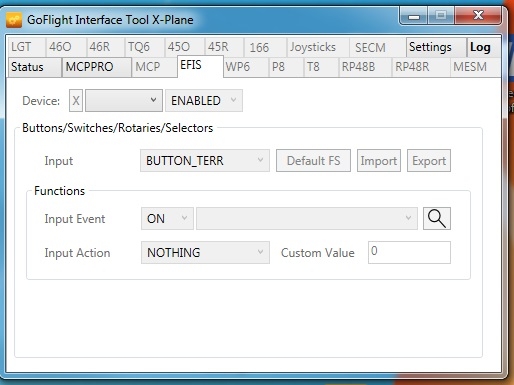Switch to the MESM tab

[475, 67]
